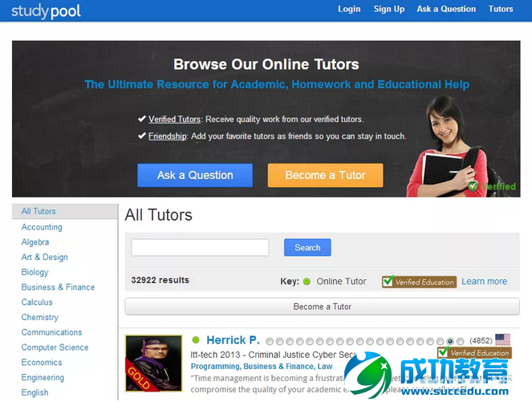Filter tutors by Business & Finance
Viewport: 532px width, 410px height.
tap(58, 287)
